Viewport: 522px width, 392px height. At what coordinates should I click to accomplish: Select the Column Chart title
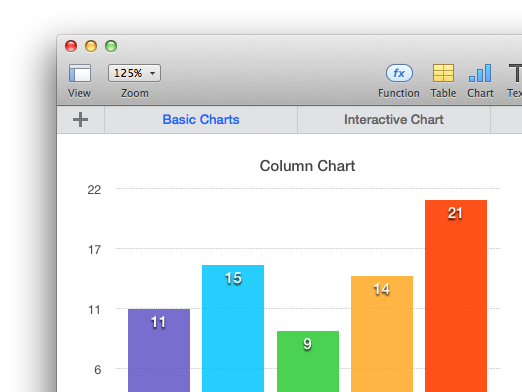coord(307,166)
